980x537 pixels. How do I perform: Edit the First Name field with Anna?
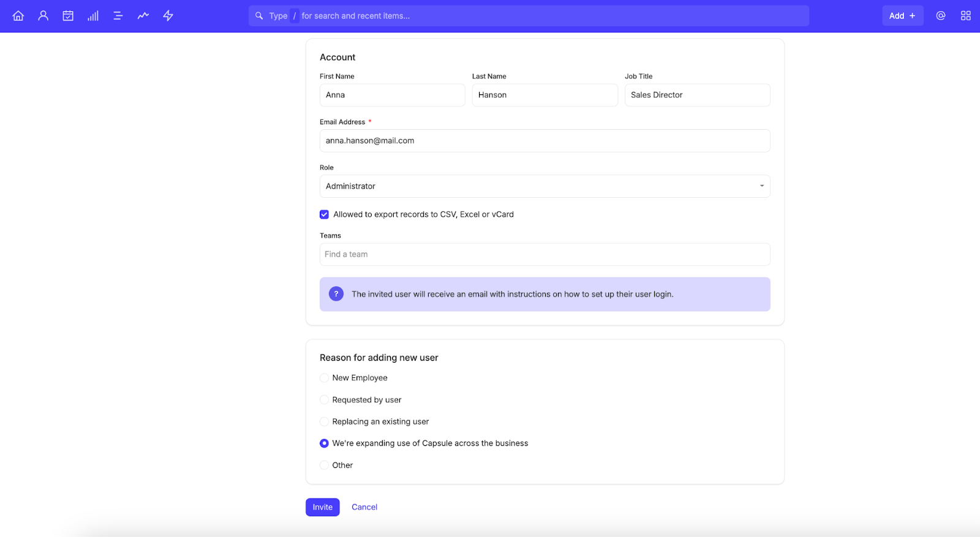point(392,95)
